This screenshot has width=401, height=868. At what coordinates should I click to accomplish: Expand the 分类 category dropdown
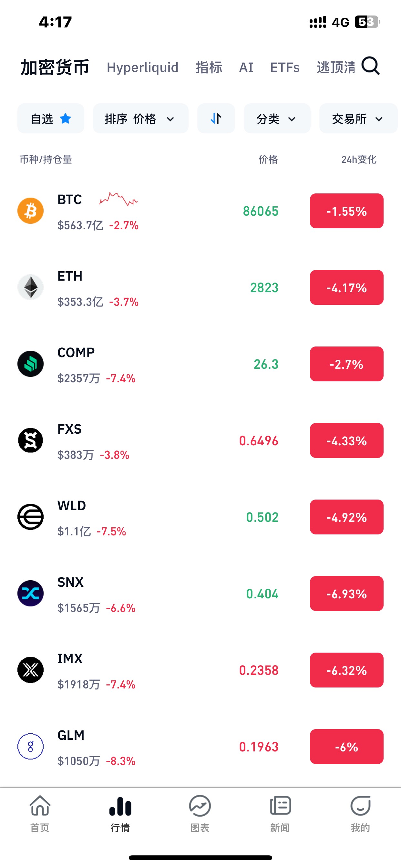coord(277,119)
